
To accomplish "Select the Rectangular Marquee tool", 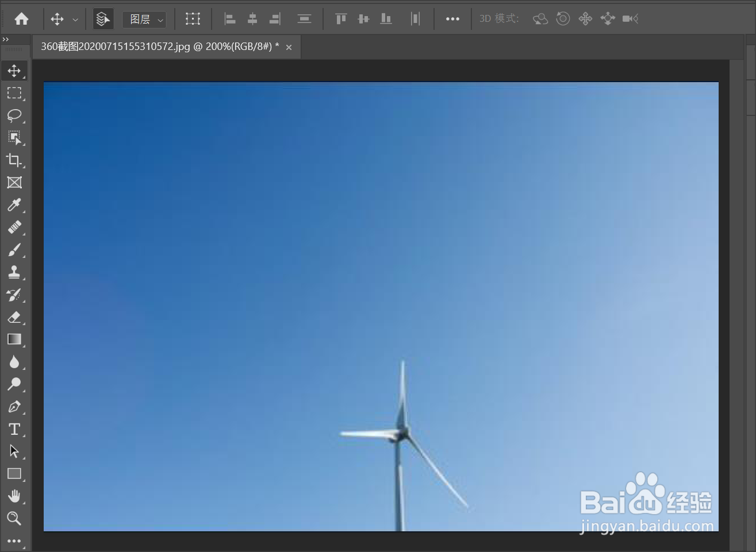I will (x=14, y=93).
